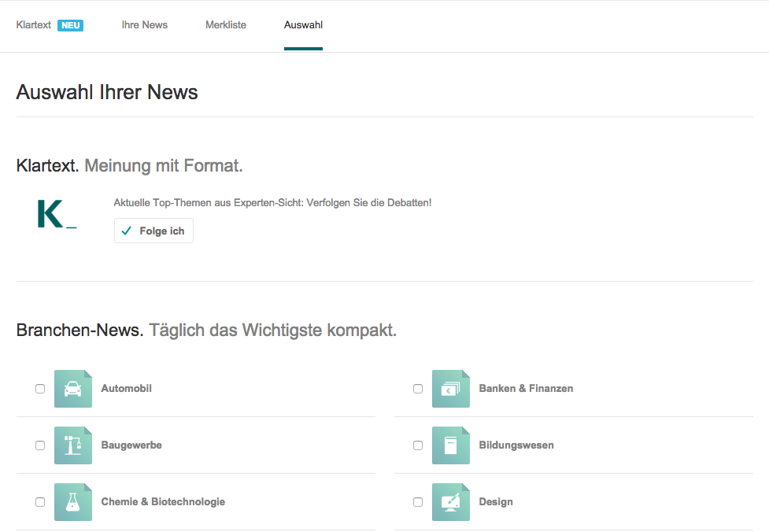Click the Baugewerbe crane icon
Screen dimensions: 769x532
(x=73, y=445)
